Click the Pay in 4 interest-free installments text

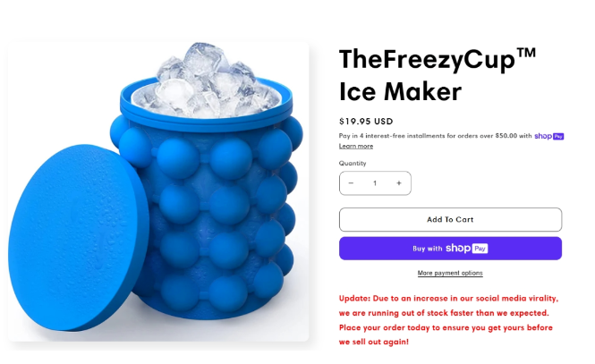click(x=435, y=136)
